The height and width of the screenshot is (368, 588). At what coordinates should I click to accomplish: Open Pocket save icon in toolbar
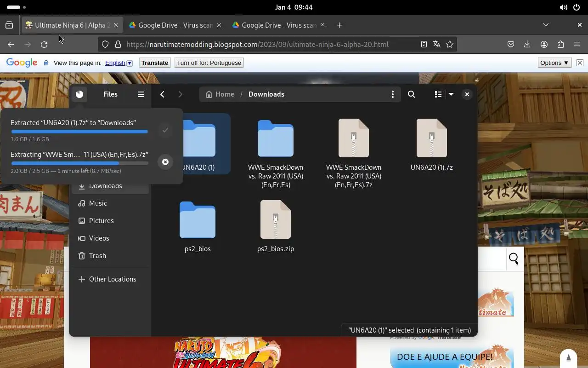511,44
